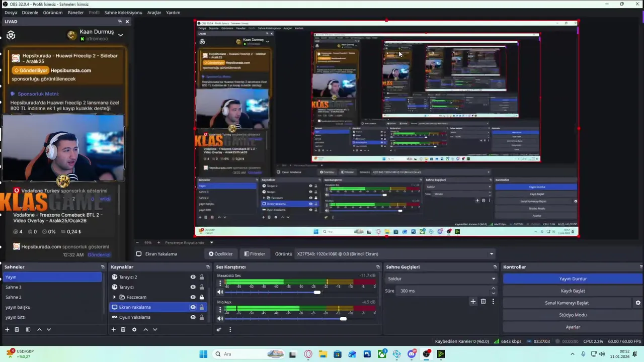Open scene filters icon in the Sahneler toolbar

click(28, 329)
